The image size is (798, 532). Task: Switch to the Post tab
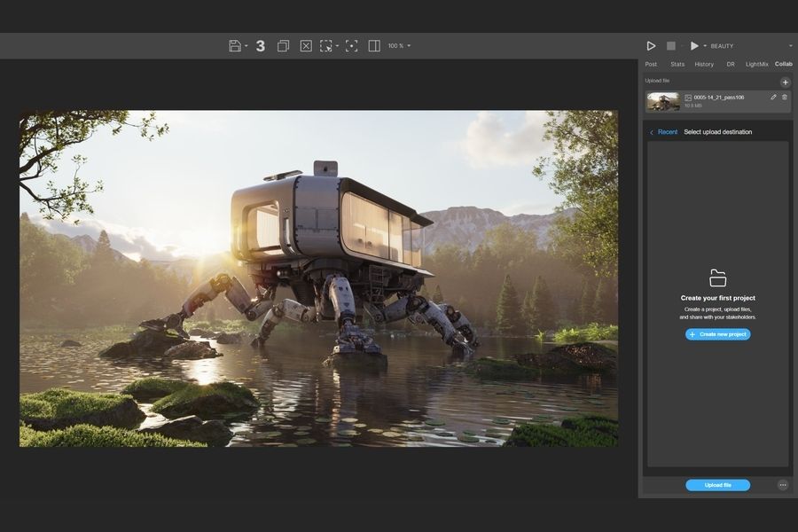coord(651,64)
